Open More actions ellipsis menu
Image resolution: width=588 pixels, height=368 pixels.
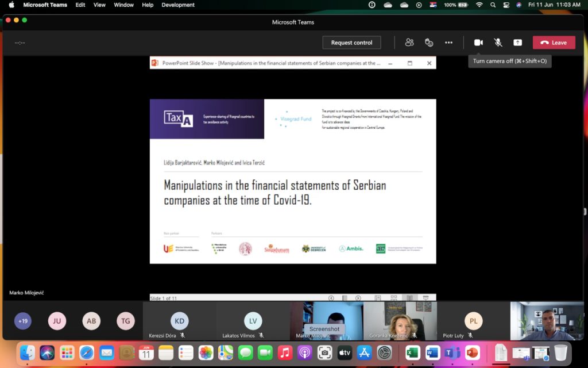tap(448, 43)
